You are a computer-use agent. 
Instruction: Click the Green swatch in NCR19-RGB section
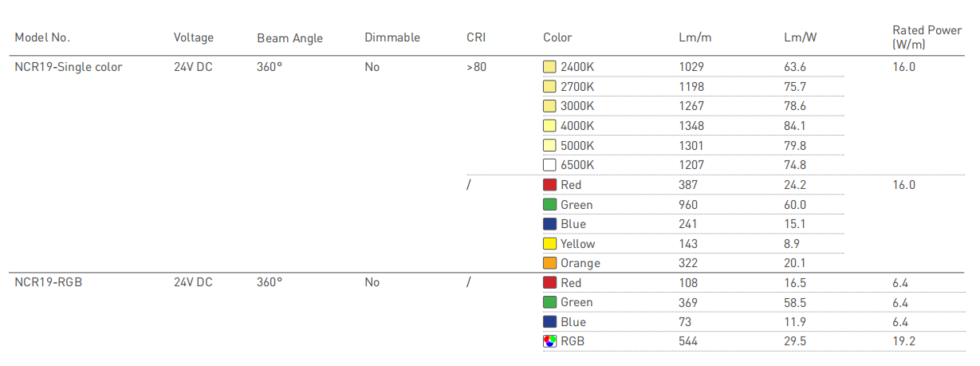click(x=549, y=302)
